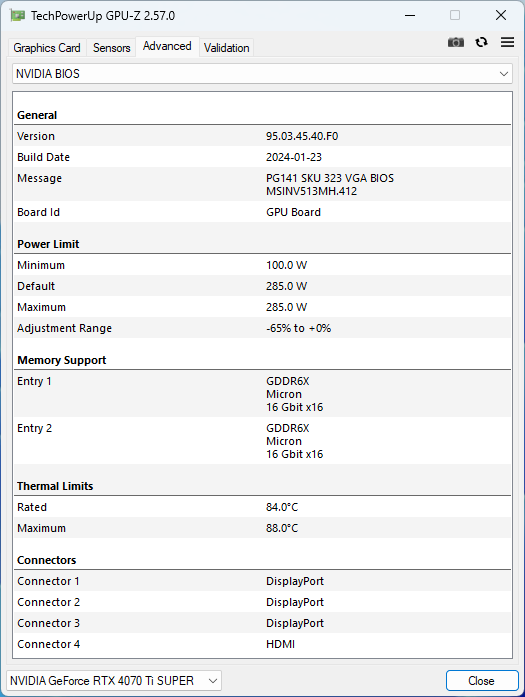Click the Maximum power limit 285.0 W value
The width and height of the screenshot is (525, 697).
coord(286,307)
